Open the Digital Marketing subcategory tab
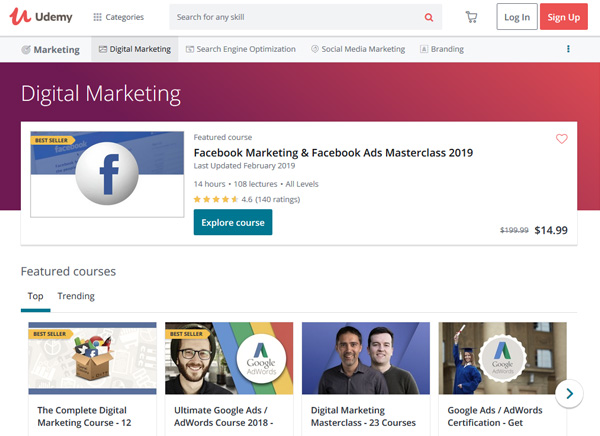Screen dimensions: 600x436 coord(135,49)
